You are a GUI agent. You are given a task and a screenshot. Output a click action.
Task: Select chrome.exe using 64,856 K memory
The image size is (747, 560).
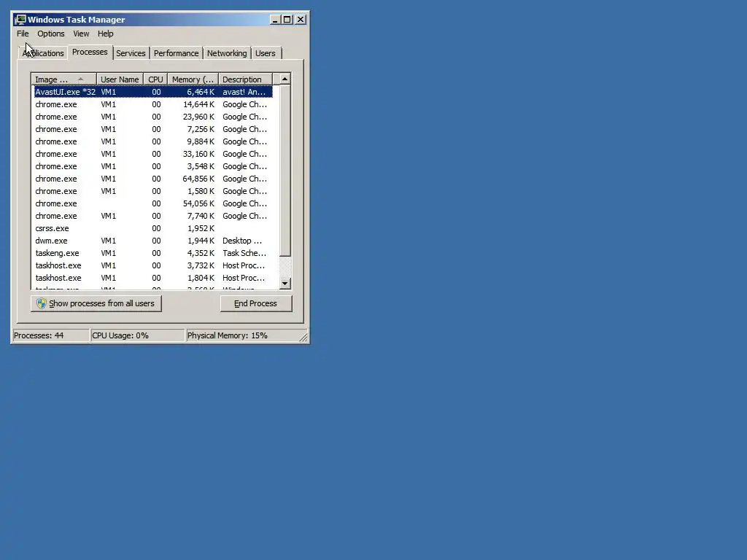pos(153,179)
